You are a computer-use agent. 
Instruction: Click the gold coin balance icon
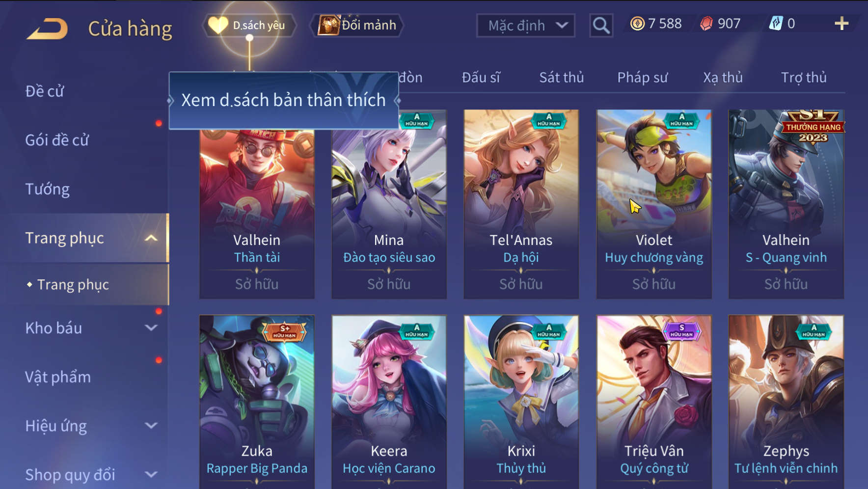(x=637, y=24)
